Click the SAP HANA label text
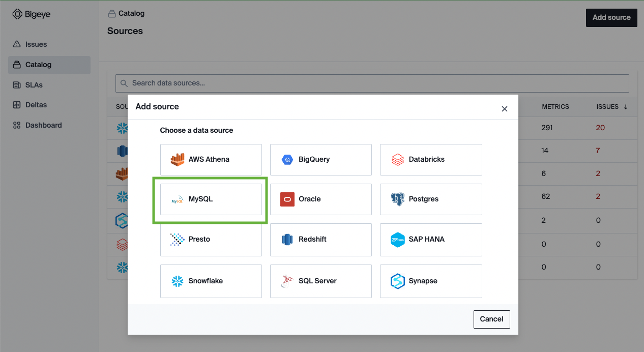Viewport: 644px width, 352px height. point(427,239)
